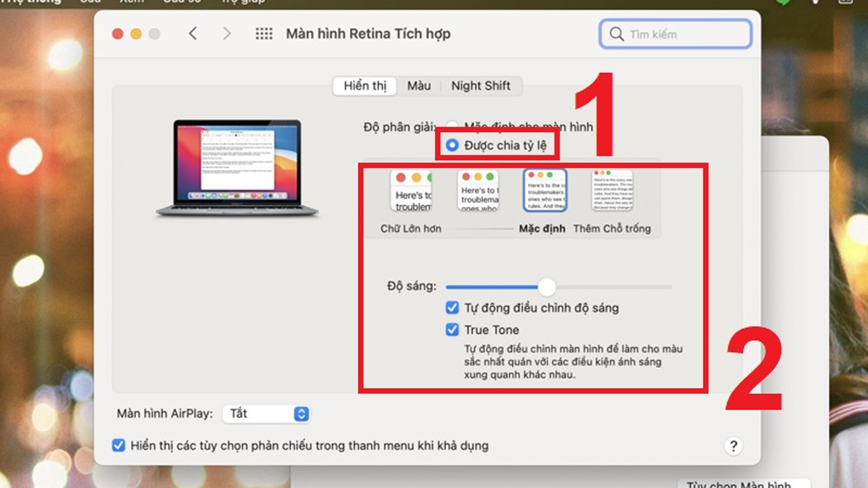The width and height of the screenshot is (868, 488).
Task: Select the second scaled resolution thumbnail
Action: pos(478,190)
